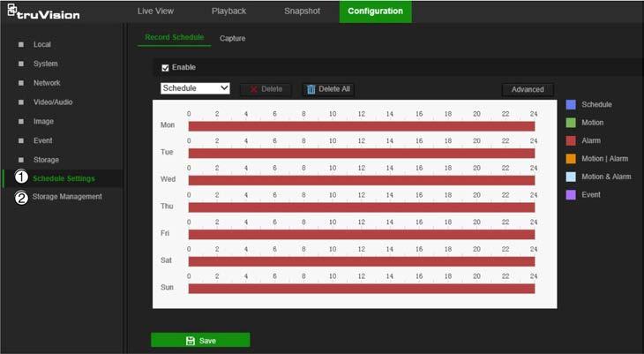The image size is (644, 354).
Task: Click the truVision logo
Action: pos(43,12)
